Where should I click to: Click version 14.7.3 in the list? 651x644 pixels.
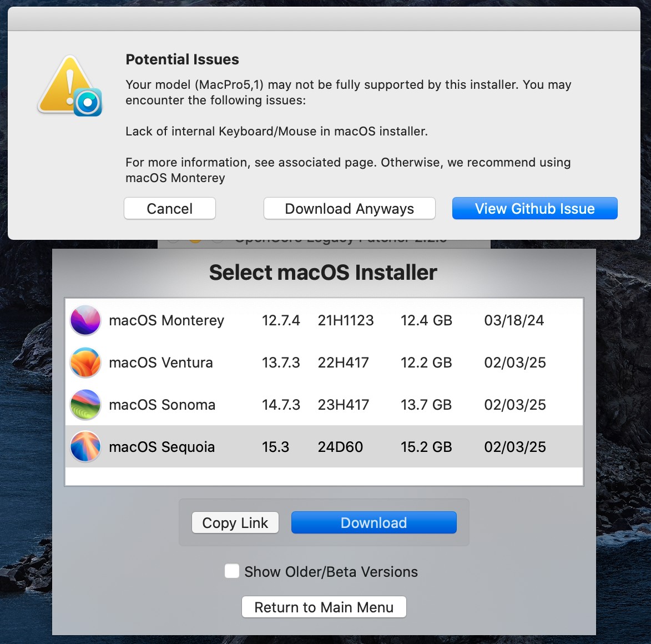(281, 405)
